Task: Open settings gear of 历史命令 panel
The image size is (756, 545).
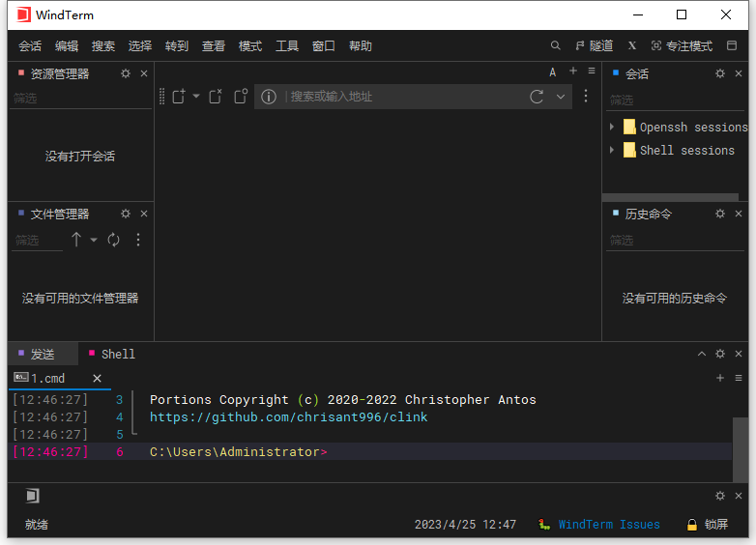Action: [720, 214]
